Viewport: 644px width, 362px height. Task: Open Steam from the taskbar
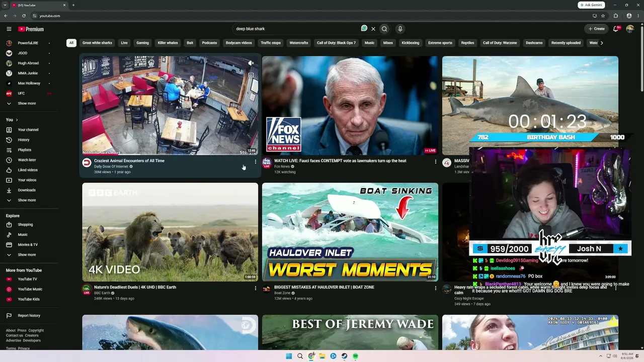344,356
